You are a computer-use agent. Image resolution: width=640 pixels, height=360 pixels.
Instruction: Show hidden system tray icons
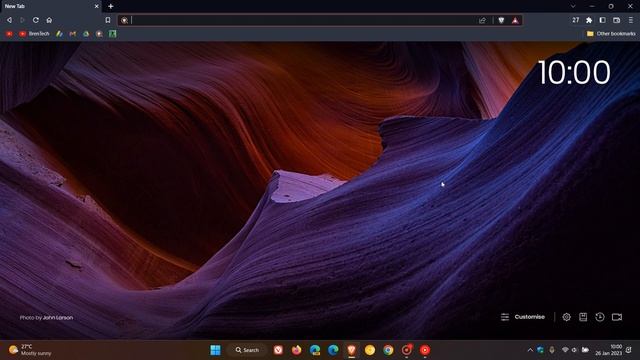pos(530,350)
